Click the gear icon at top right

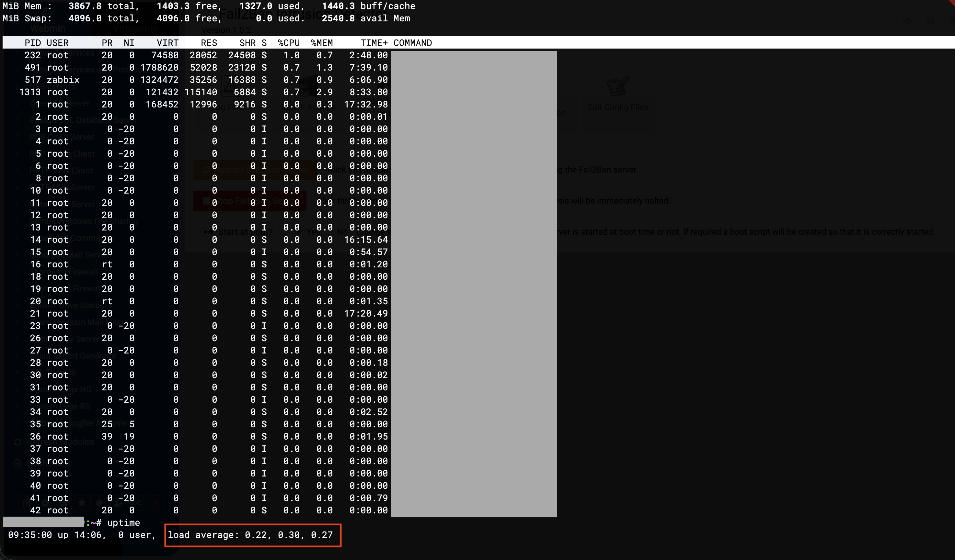tap(908, 21)
